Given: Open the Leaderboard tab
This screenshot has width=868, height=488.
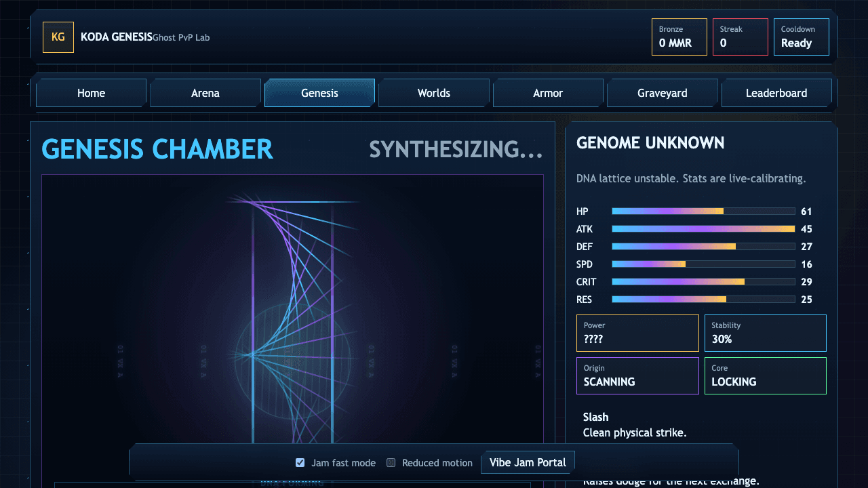Looking at the screenshot, I should click(776, 93).
